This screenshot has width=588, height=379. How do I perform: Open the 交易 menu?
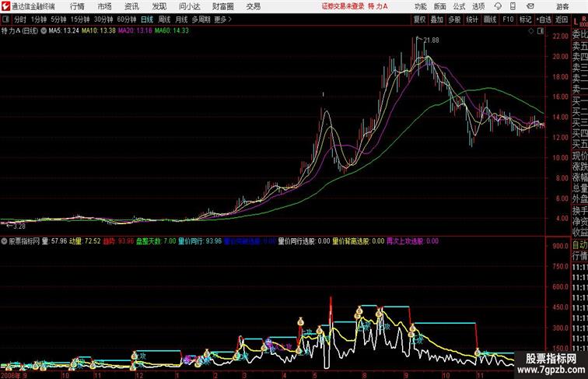pyautogui.click(x=253, y=6)
